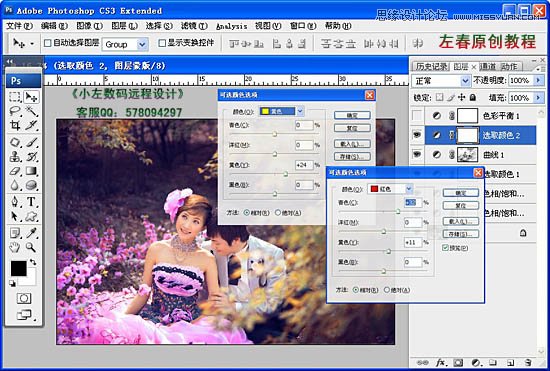This screenshot has width=550, height=371.
Task: Show the 色彩平衡 1 layer
Action: (x=417, y=116)
